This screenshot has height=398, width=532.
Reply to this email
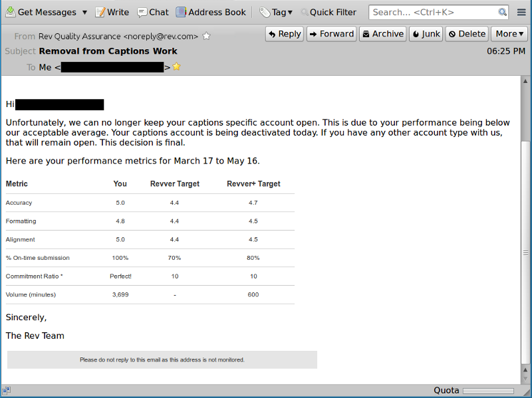pos(285,34)
